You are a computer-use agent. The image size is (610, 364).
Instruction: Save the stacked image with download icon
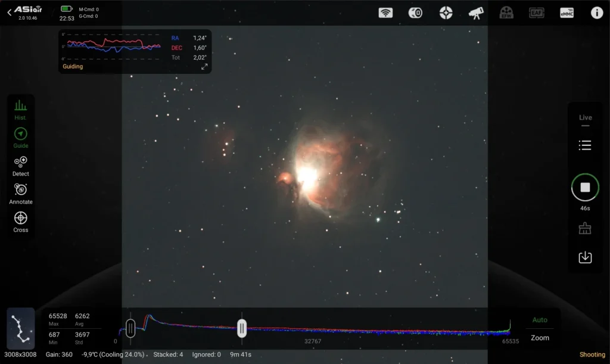pos(585,257)
